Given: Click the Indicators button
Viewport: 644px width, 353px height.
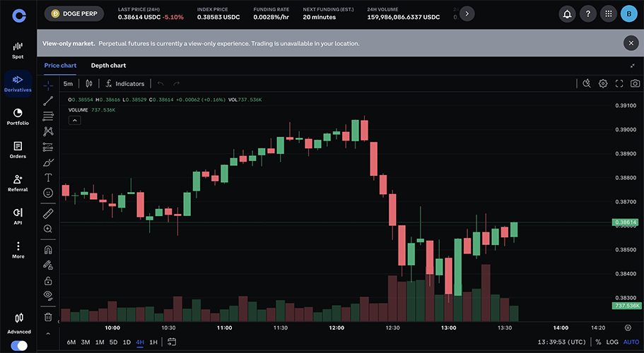Looking at the screenshot, I should [x=124, y=83].
